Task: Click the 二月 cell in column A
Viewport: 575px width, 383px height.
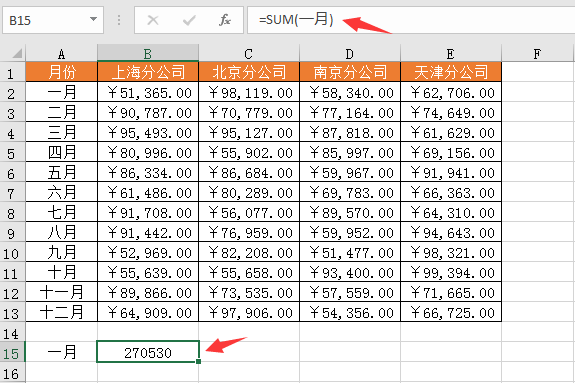Action: 62,112
